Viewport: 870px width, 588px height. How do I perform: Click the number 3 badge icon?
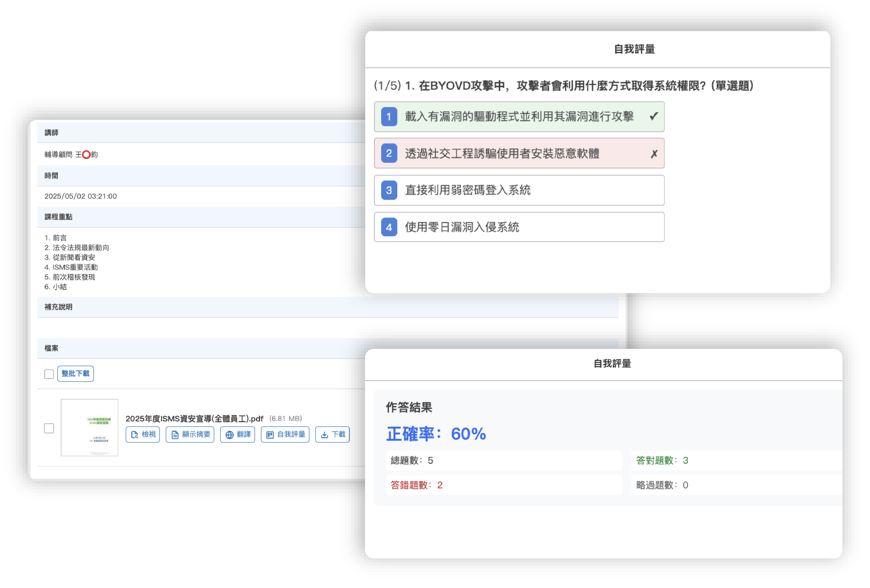tap(389, 190)
